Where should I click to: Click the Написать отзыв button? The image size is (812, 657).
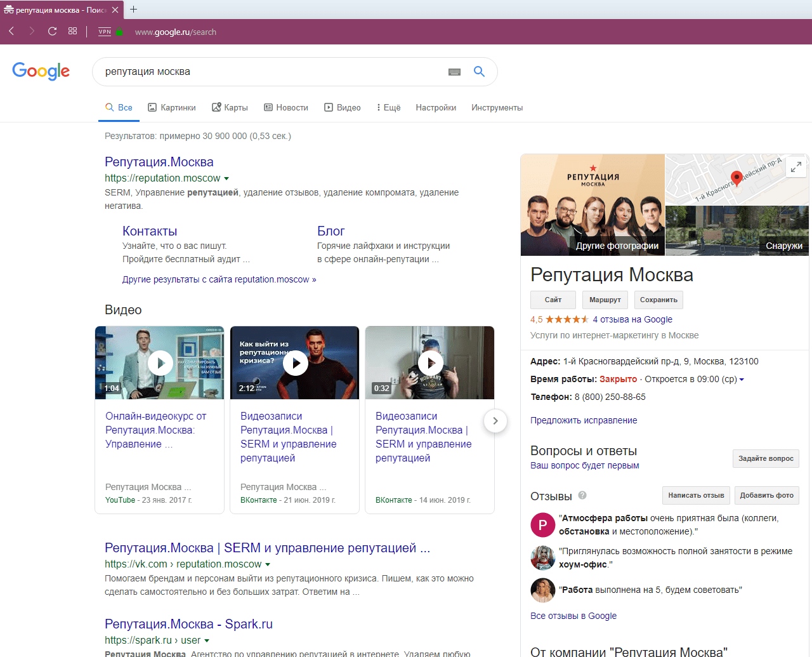click(696, 495)
